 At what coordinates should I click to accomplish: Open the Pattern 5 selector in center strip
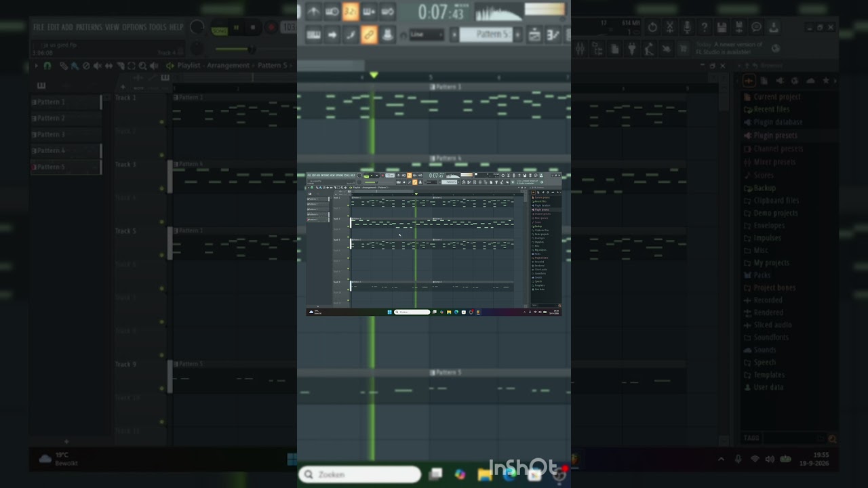click(486, 35)
